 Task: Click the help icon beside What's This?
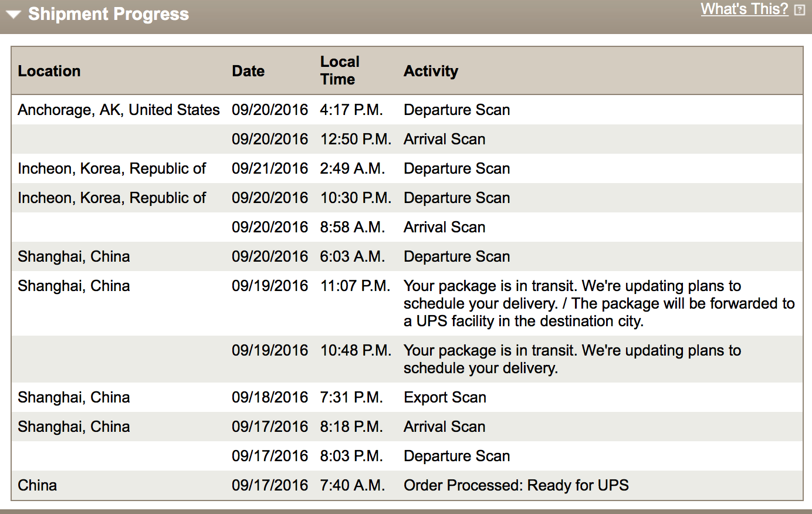click(800, 10)
